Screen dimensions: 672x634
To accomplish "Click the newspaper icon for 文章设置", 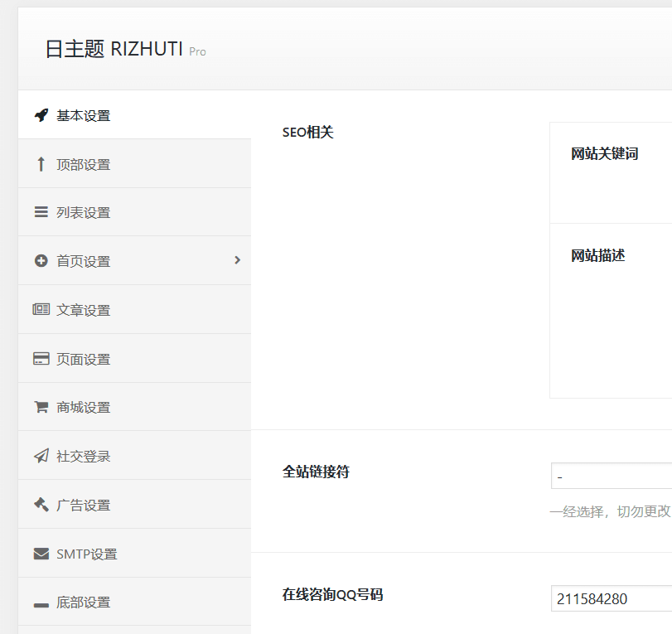I will (x=41, y=310).
